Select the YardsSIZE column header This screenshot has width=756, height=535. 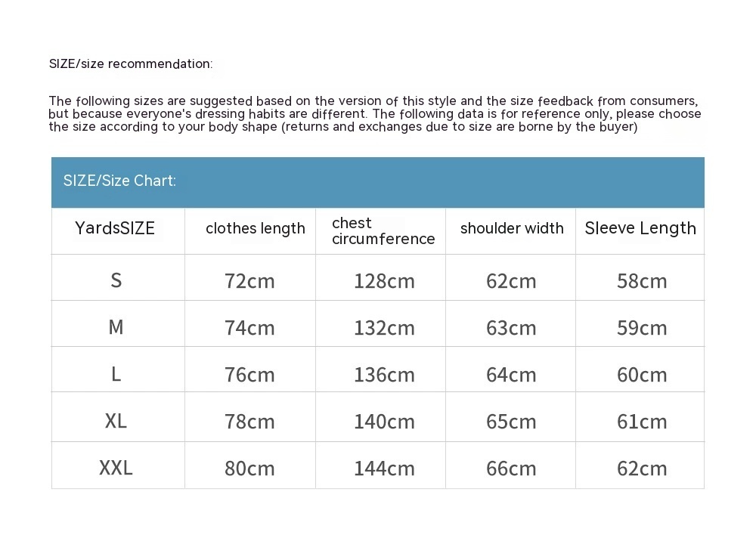tap(115, 228)
